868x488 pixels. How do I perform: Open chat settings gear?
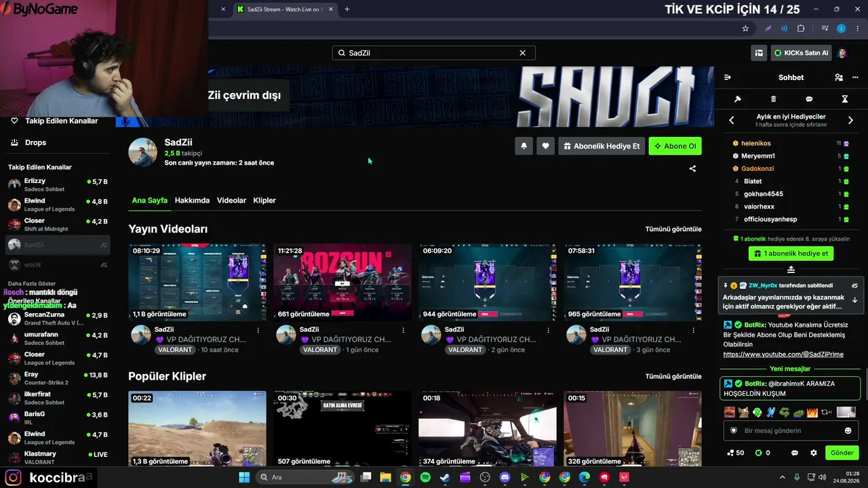pyautogui.click(x=814, y=453)
